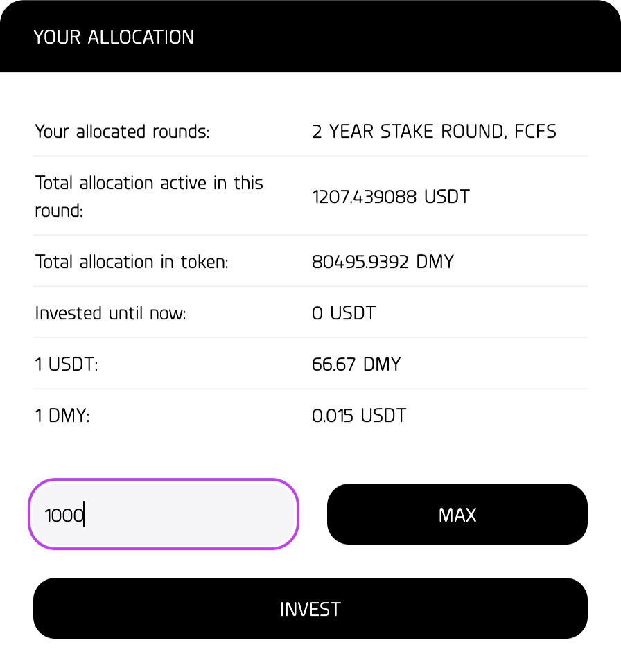Click the USDT unit beside 1207.439088
The image size is (621, 672).
(446, 197)
